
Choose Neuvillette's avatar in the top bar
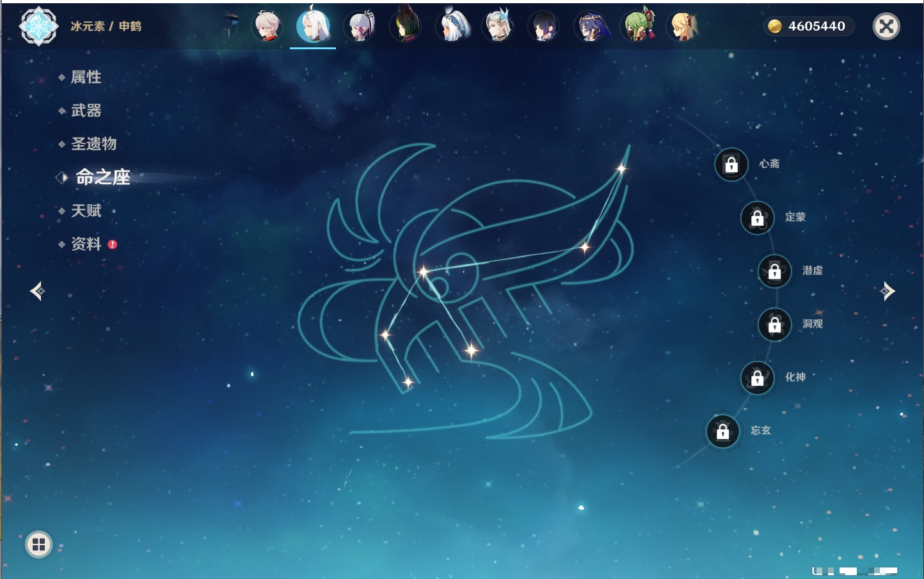(x=498, y=26)
